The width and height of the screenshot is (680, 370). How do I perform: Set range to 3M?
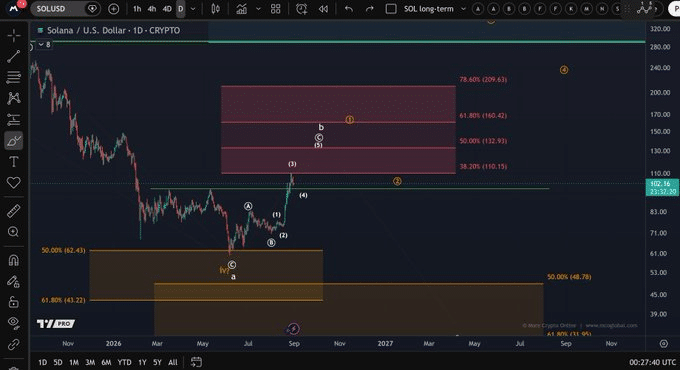(90, 362)
